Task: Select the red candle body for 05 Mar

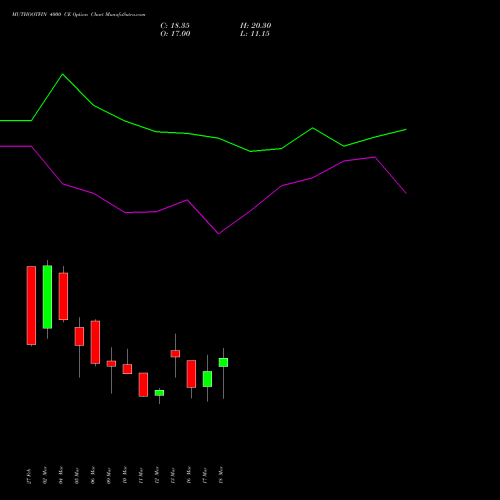Action: click(79, 336)
